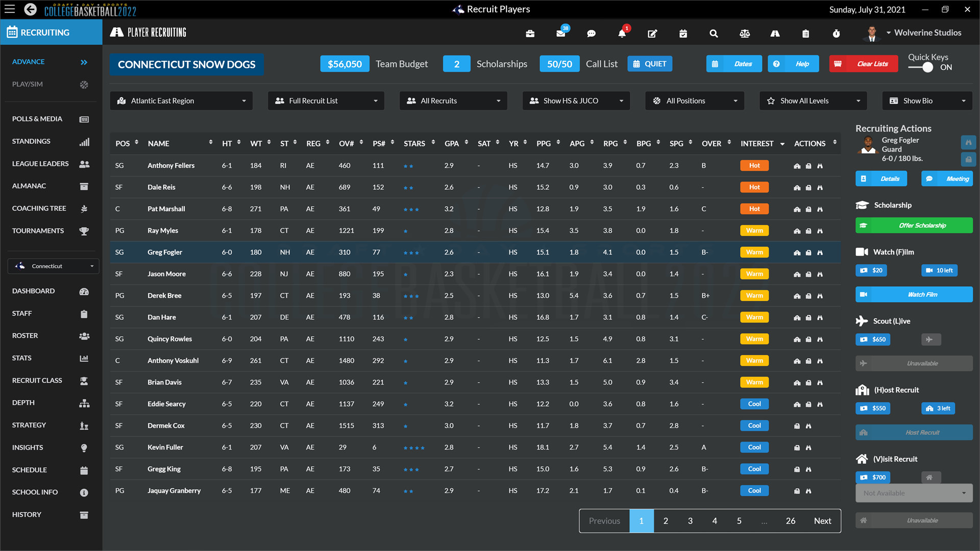Toggle the QUIET mode button
This screenshot has width=980, height=551.
coord(650,63)
